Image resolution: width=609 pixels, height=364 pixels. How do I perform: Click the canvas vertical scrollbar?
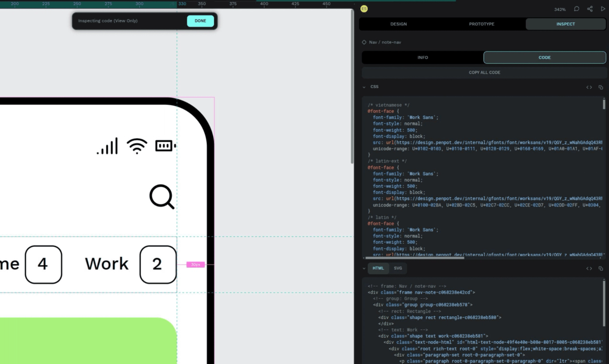(352, 86)
